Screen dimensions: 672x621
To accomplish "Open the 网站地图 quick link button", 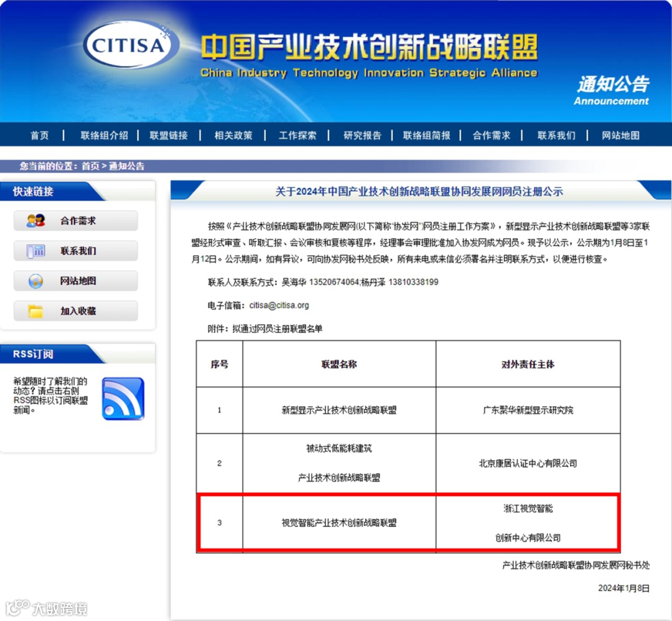I will pyautogui.click(x=76, y=281).
